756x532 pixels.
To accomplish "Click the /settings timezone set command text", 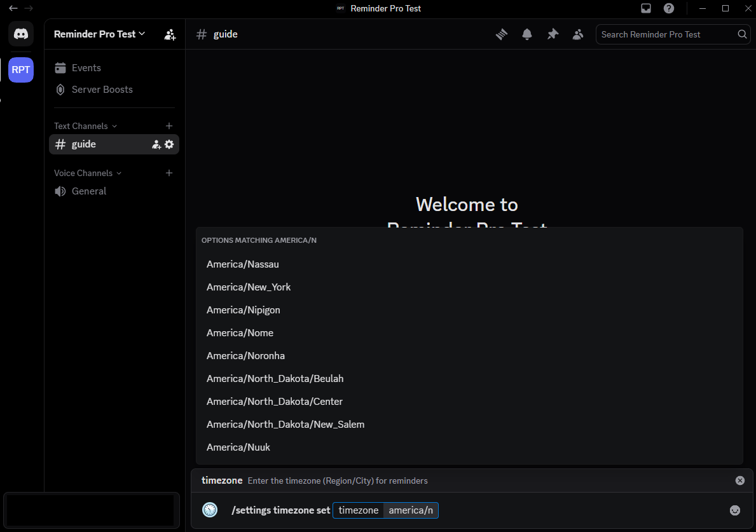I will [x=280, y=510].
